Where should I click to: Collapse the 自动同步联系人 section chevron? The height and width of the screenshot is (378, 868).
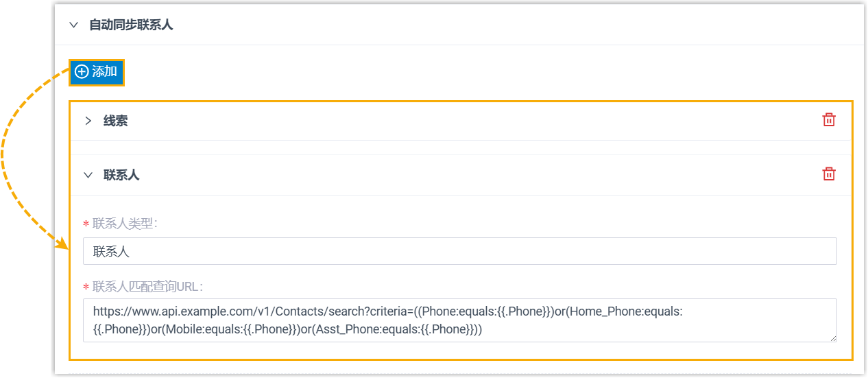coord(74,25)
